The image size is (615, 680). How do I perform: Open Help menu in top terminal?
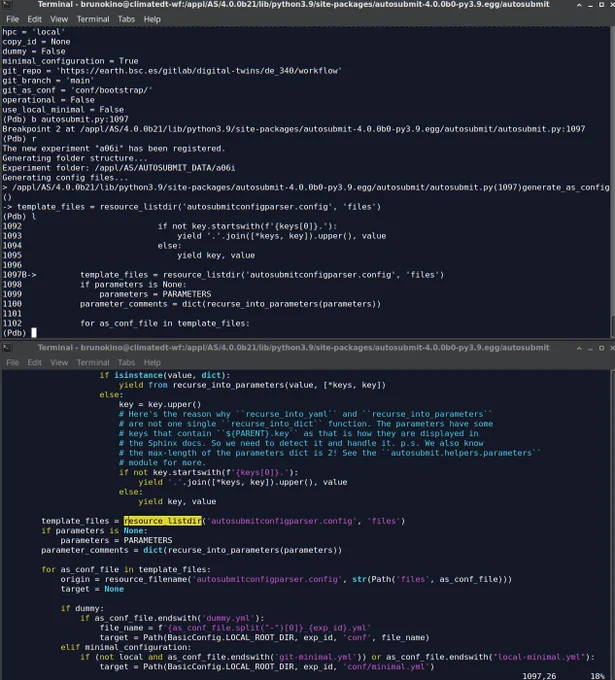pyautogui.click(x=152, y=19)
